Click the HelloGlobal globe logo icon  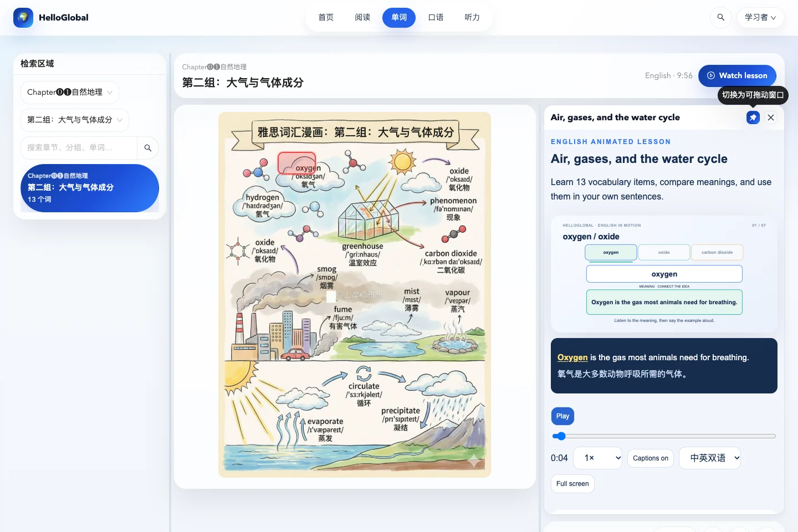coord(23,18)
